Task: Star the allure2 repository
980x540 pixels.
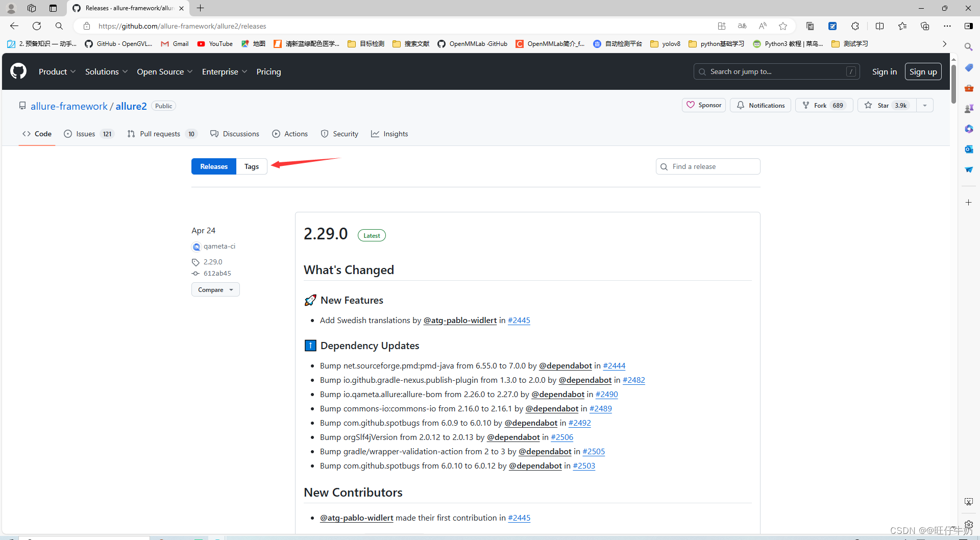Action: coord(887,105)
